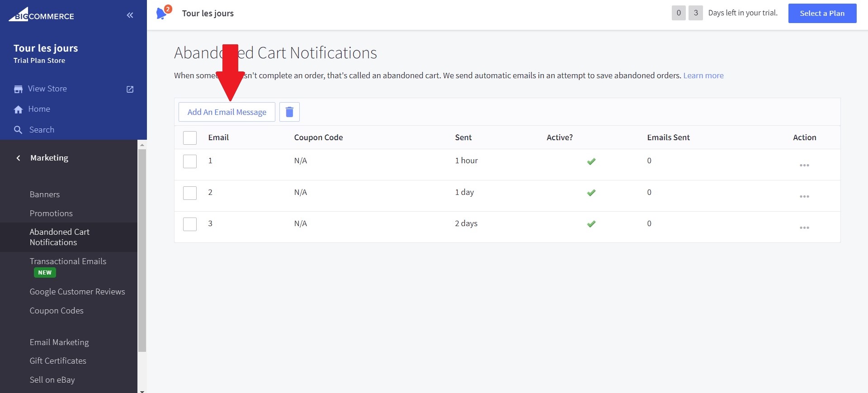Click Add An Email Message button
The width and height of the screenshot is (868, 393).
click(226, 112)
